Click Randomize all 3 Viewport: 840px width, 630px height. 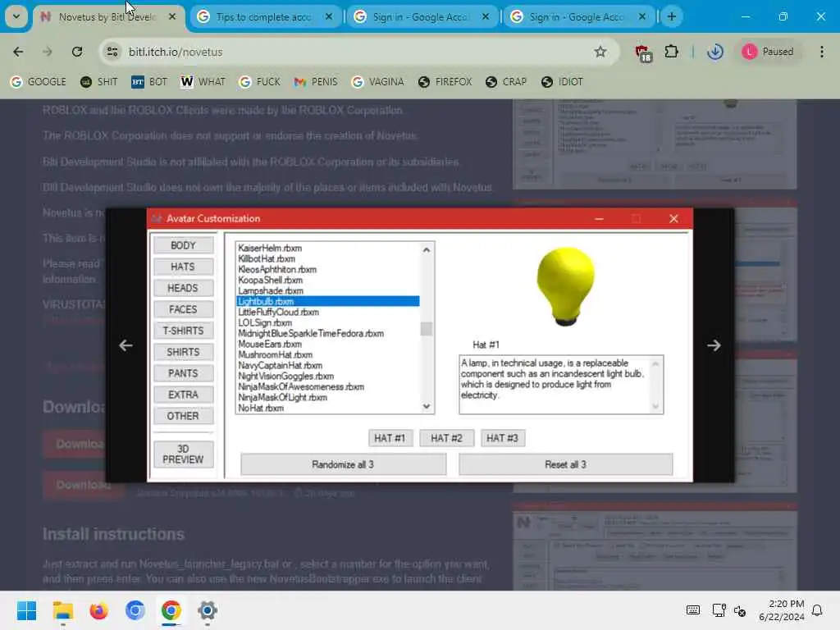343,464
